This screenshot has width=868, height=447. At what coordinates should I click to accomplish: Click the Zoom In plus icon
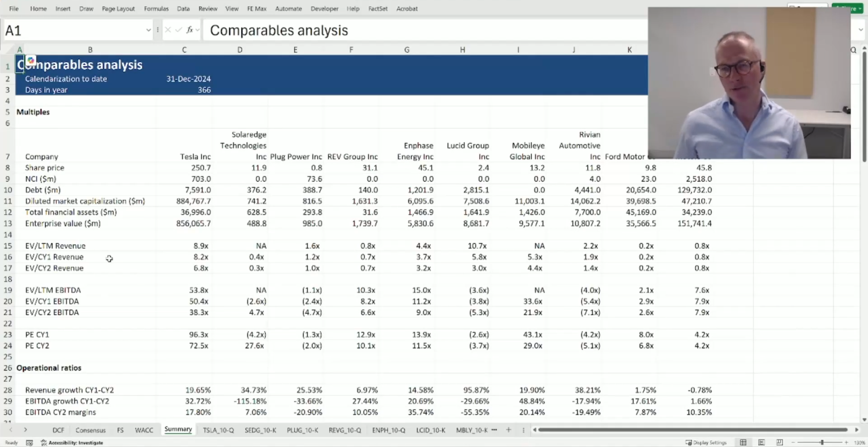click(847, 442)
